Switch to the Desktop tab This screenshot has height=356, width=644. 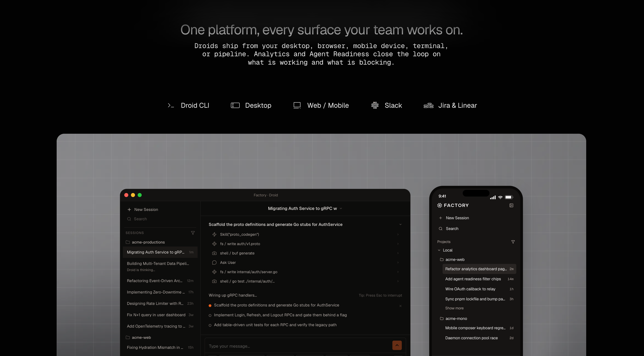pyautogui.click(x=251, y=105)
